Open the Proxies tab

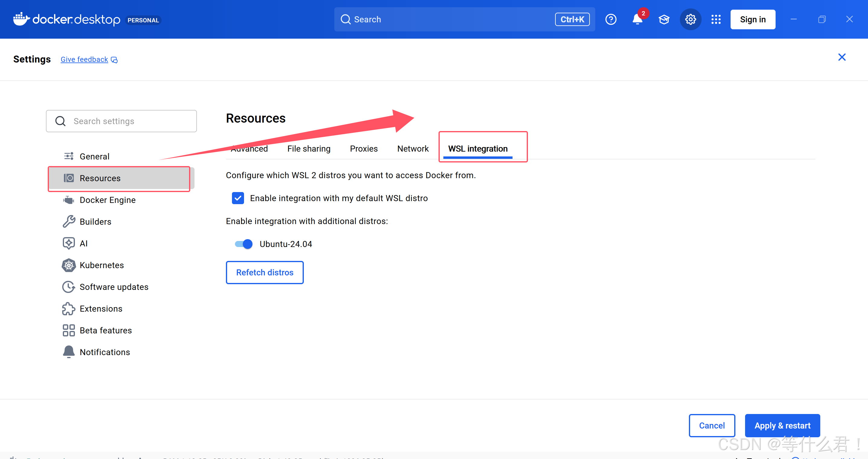click(x=364, y=149)
